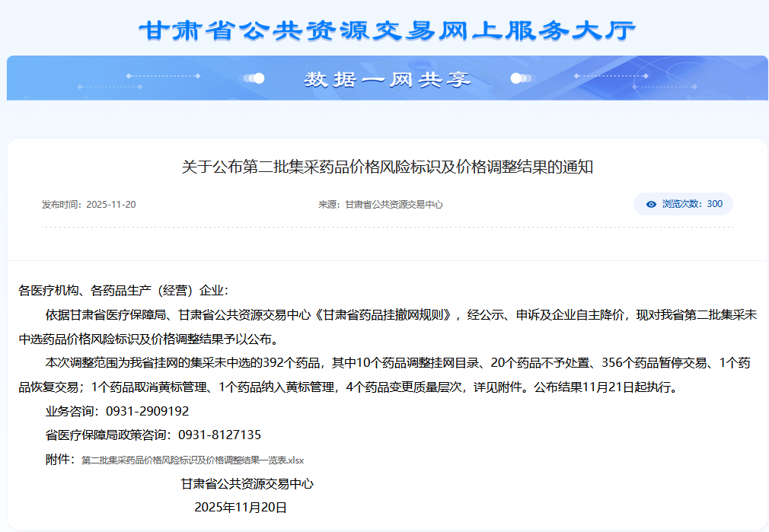Click the white dot right of banner text

(516, 78)
